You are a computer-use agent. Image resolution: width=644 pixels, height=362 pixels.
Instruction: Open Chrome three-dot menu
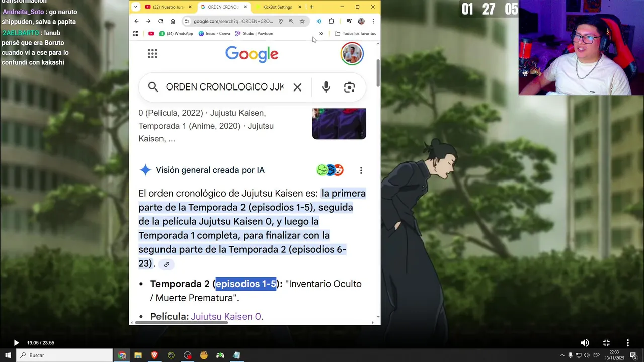click(x=373, y=21)
